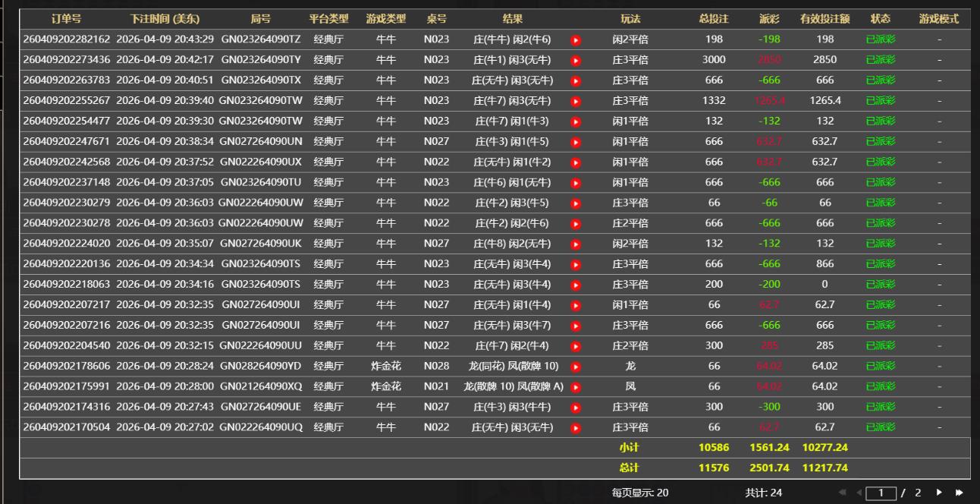This screenshot has width=980, height=504.
Task: Open replay for 炸金花 order 260409202178606
Action: pos(576,367)
